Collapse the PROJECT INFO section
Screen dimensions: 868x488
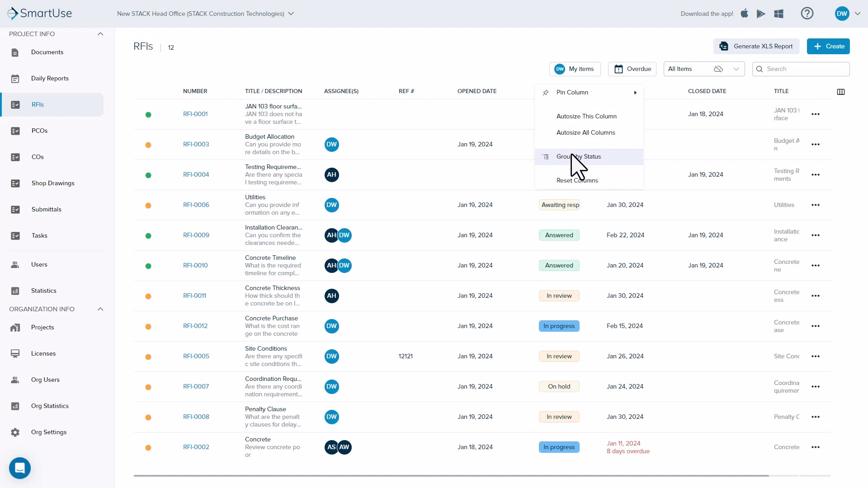100,34
